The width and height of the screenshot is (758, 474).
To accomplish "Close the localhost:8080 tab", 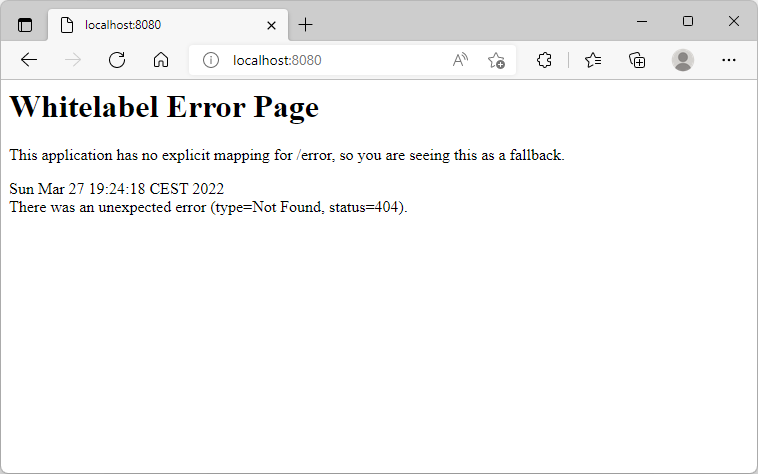I will click(271, 24).
